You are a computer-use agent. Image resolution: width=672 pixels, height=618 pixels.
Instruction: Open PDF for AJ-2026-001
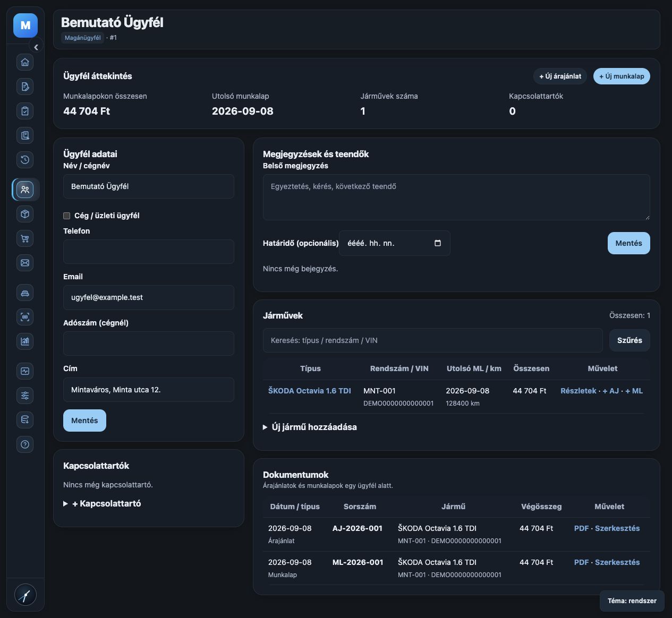[x=582, y=528]
